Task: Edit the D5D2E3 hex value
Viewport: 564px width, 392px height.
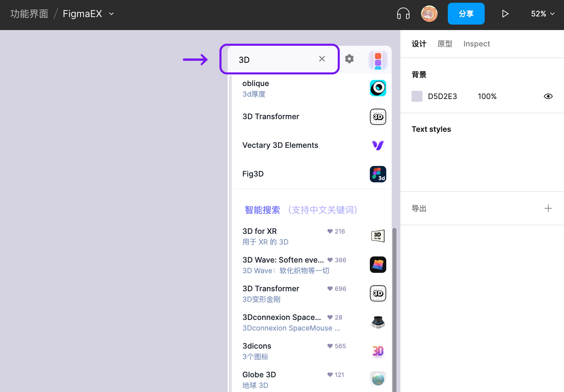Action: [442, 96]
